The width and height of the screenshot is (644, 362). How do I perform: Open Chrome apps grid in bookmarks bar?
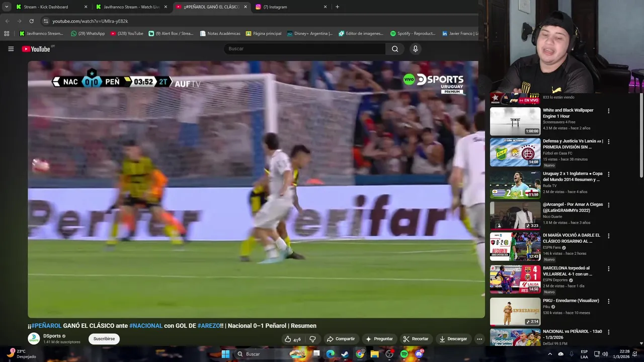7,34
